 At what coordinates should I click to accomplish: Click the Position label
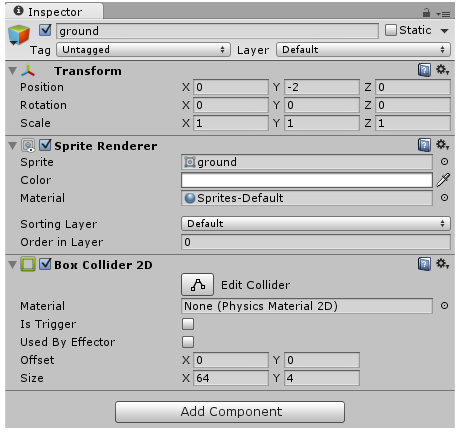(x=42, y=87)
